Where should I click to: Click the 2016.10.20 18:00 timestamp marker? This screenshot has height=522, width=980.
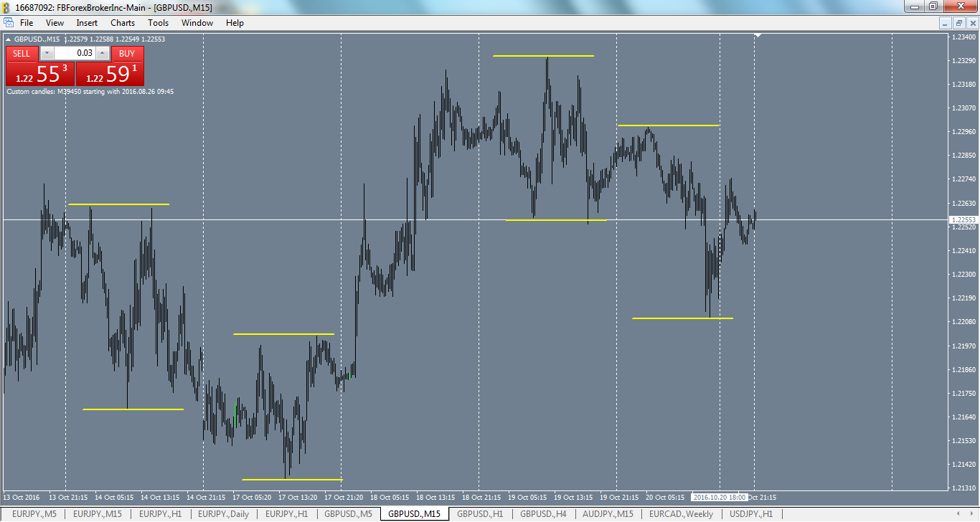pyautogui.click(x=720, y=497)
